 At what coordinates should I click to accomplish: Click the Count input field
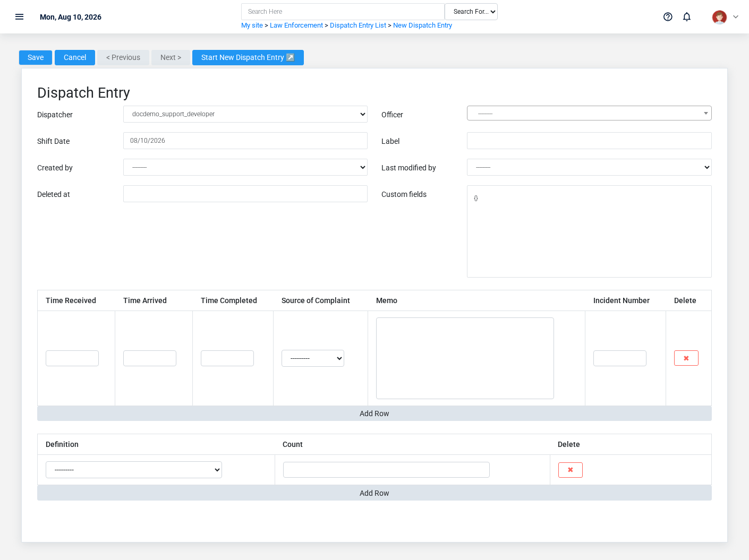click(x=386, y=470)
